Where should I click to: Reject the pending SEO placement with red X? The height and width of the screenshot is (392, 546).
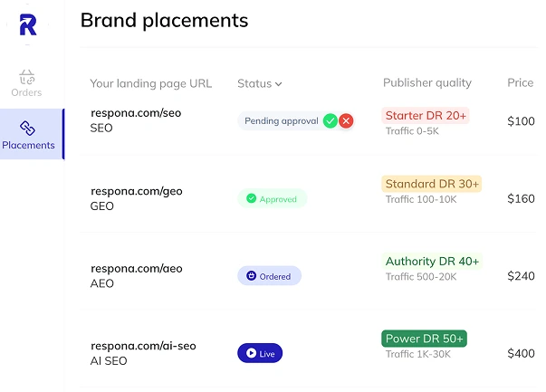coord(346,120)
